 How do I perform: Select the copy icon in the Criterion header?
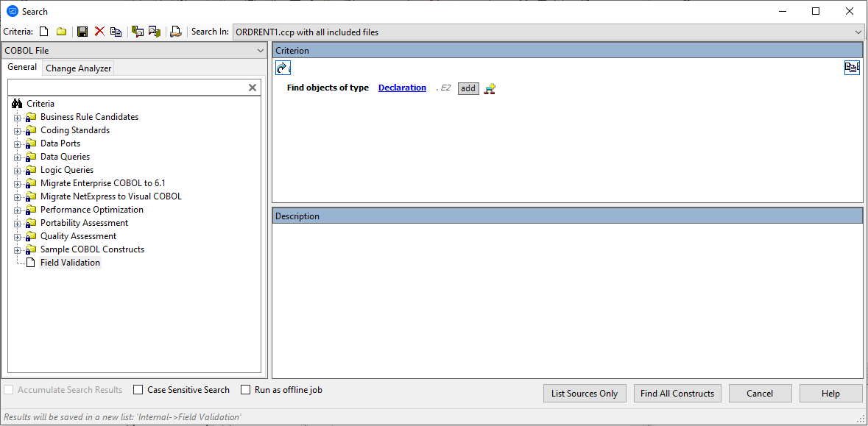pyautogui.click(x=852, y=67)
